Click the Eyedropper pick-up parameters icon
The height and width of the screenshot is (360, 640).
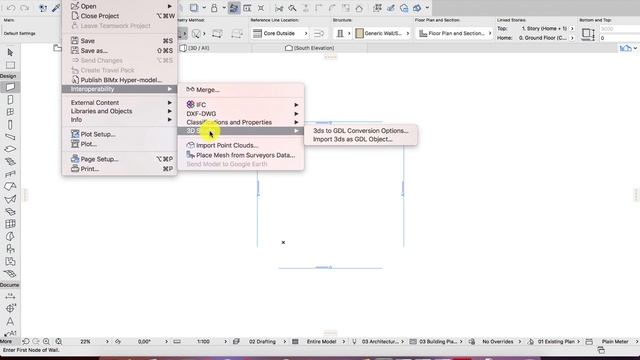click(56, 8)
